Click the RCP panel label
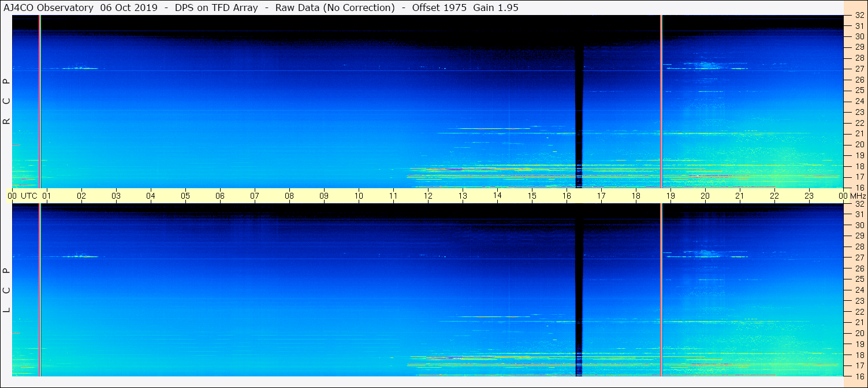The image size is (868, 388). click(x=7, y=102)
